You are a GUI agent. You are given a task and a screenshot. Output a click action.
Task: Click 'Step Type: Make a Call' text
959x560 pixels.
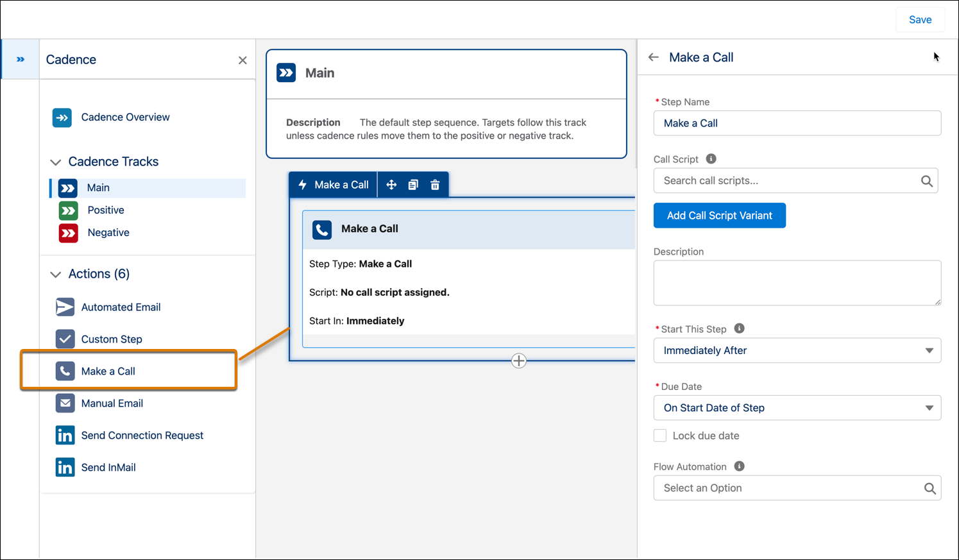click(361, 264)
